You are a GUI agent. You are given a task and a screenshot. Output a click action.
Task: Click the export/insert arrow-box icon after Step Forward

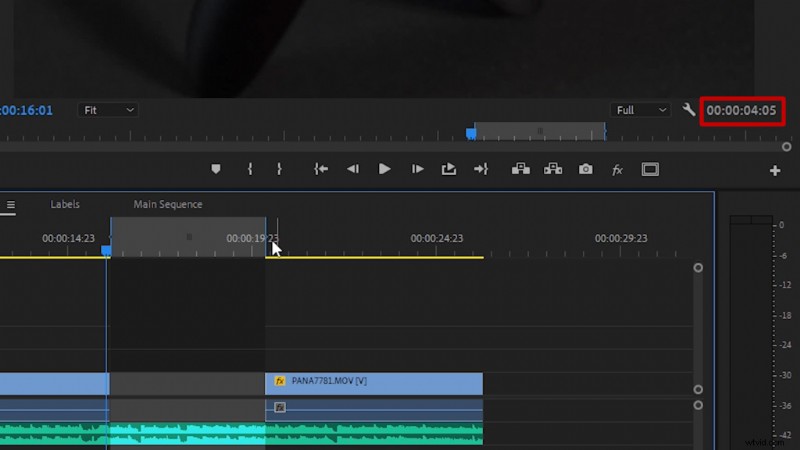(448, 169)
